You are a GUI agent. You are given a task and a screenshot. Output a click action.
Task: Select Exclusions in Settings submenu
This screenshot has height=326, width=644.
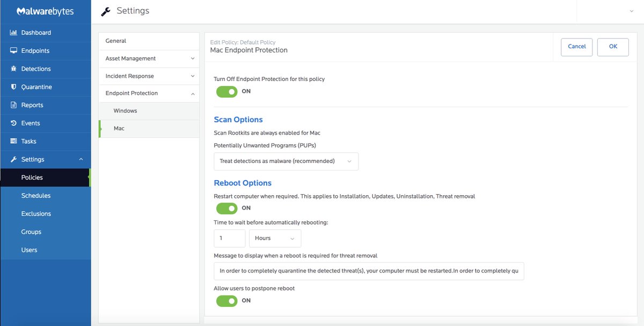pyautogui.click(x=46, y=214)
